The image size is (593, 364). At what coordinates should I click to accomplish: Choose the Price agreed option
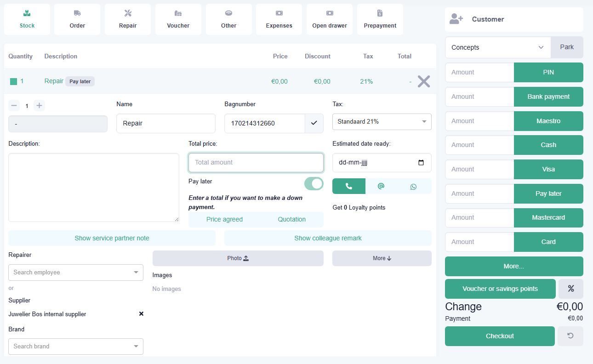tap(224, 219)
